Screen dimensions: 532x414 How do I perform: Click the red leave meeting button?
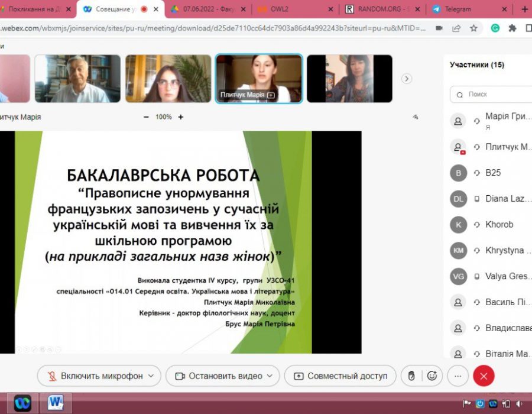coord(484,376)
